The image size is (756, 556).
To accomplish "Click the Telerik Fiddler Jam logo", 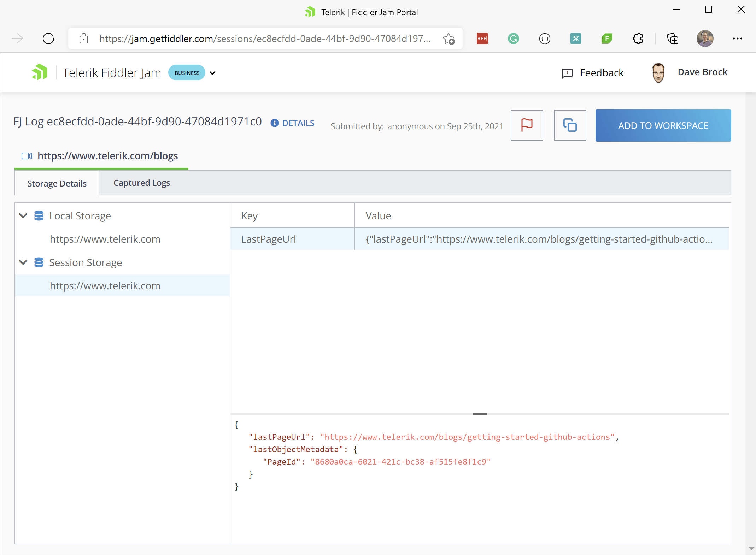I will (40, 72).
